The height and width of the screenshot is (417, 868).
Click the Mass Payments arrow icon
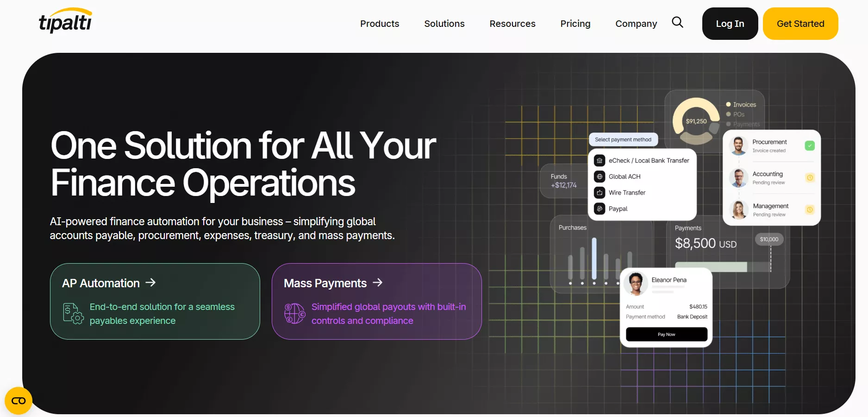378,283
